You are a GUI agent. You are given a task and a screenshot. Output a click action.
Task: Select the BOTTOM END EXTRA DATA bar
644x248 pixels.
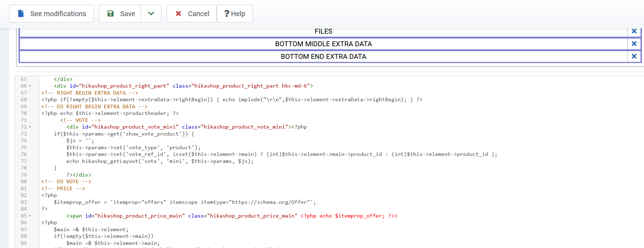323,56
